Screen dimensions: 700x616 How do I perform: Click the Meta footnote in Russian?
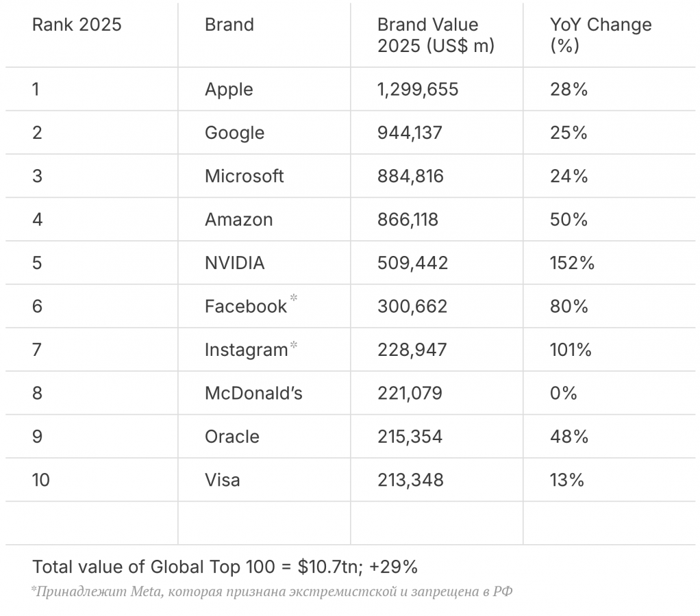coord(271,591)
